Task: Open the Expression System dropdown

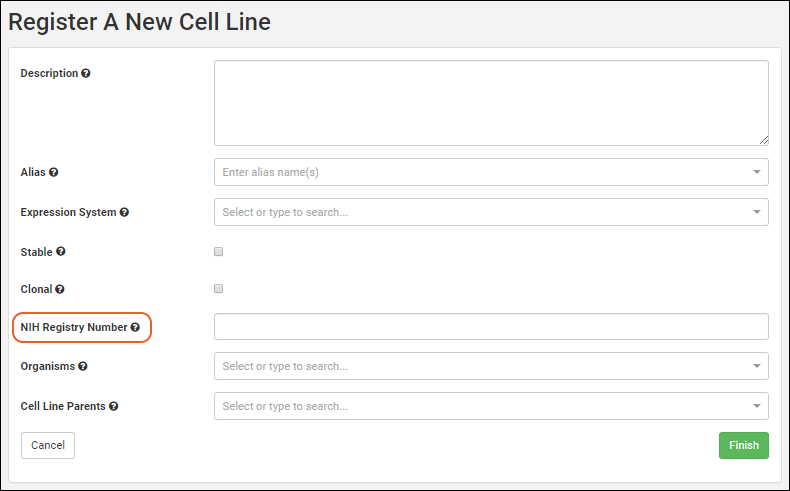Action: (756, 212)
